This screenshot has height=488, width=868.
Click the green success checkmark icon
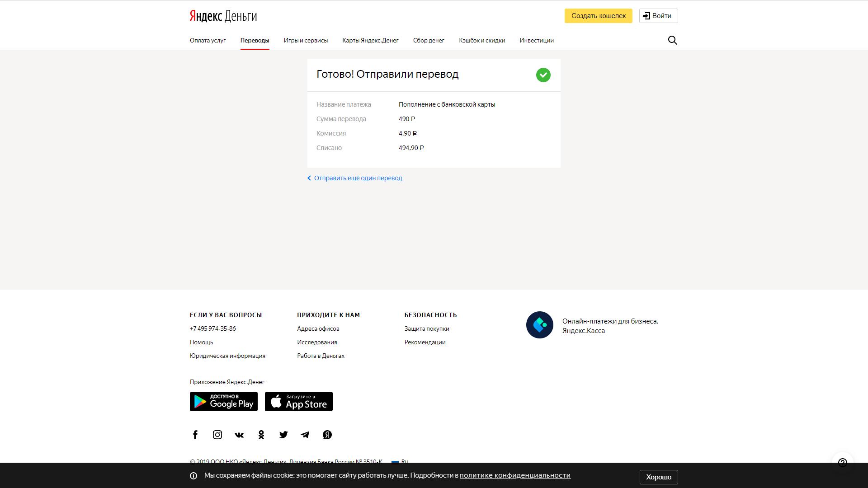543,75
